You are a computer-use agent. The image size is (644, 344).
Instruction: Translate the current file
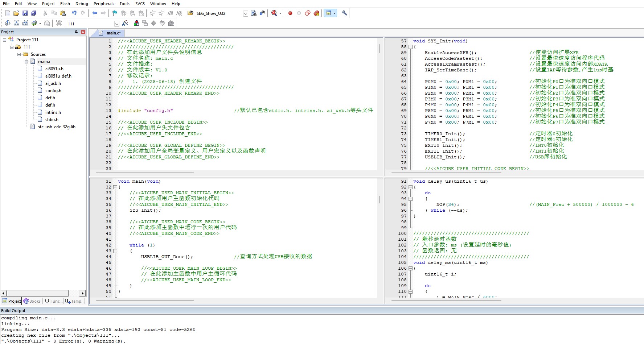coord(8,23)
